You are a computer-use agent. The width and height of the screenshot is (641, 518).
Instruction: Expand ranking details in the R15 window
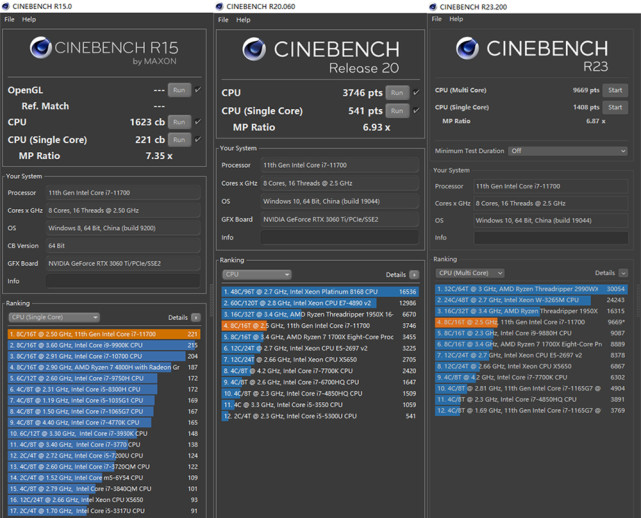pos(196,317)
